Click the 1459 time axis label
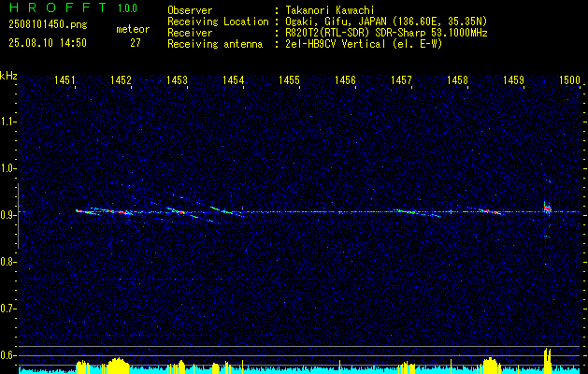Image resolution: width=588 pixels, height=374 pixels. (x=514, y=80)
